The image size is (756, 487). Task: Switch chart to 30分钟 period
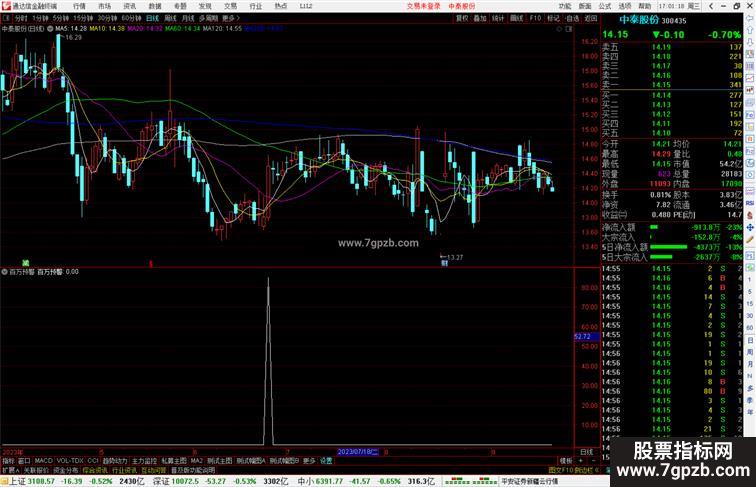[x=108, y=18]
